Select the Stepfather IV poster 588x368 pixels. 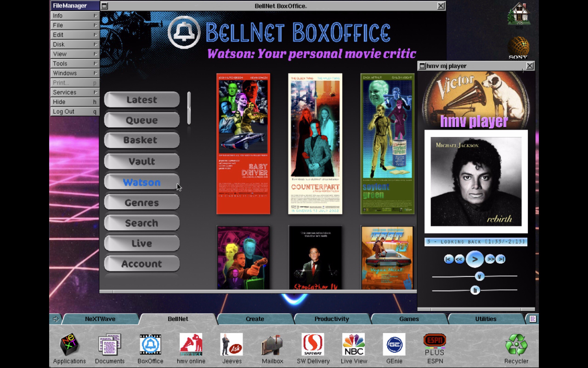315,258
